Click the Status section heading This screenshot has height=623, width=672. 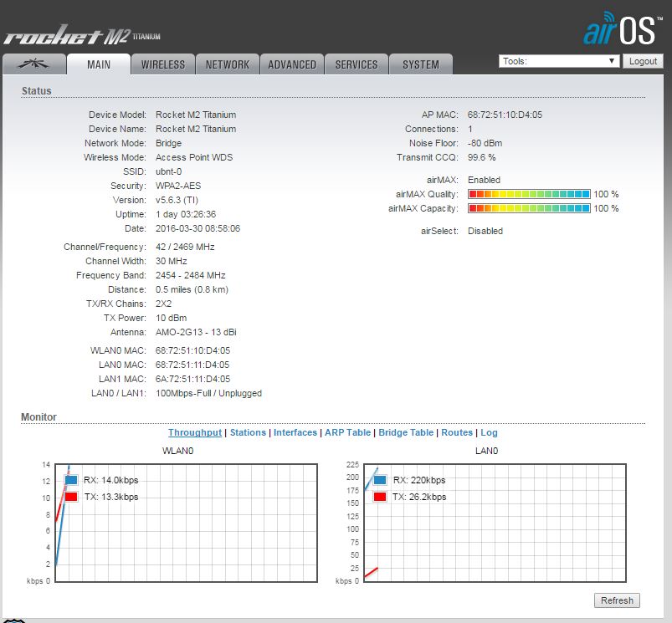(37, 91)
